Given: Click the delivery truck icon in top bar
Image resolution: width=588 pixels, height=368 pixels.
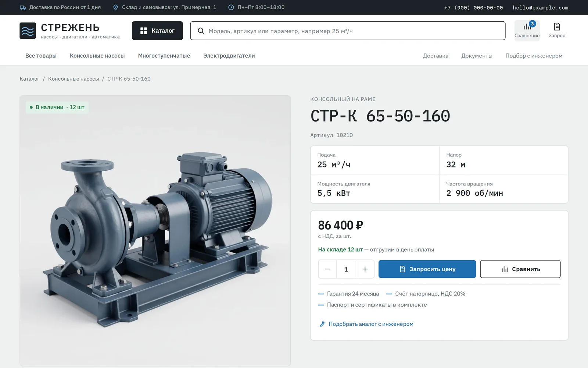Looking at the screenshot, I should pos(23,7).
